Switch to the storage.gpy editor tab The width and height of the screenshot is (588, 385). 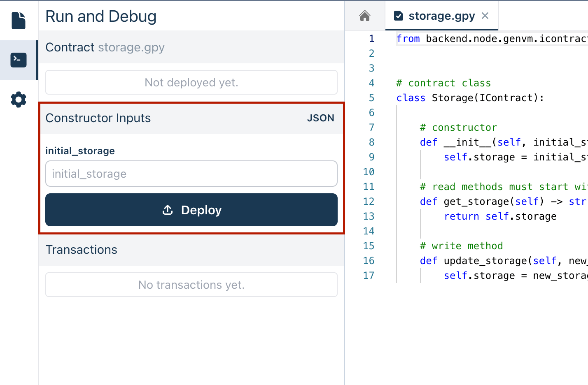[441, 16]
